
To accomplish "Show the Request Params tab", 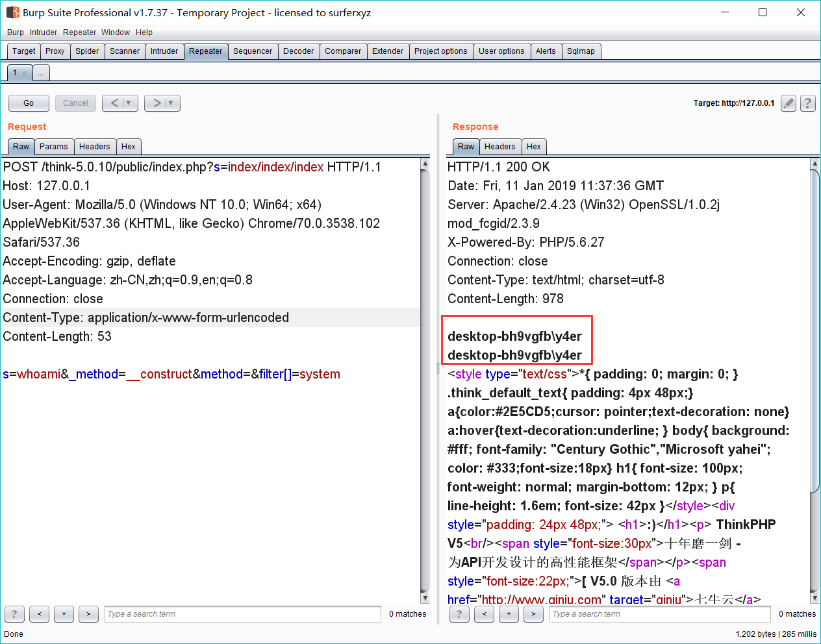I will pos(54,147).
